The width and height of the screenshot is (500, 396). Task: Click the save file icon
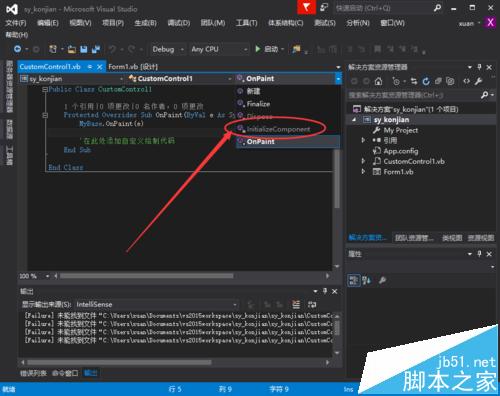tap(84, 50)
